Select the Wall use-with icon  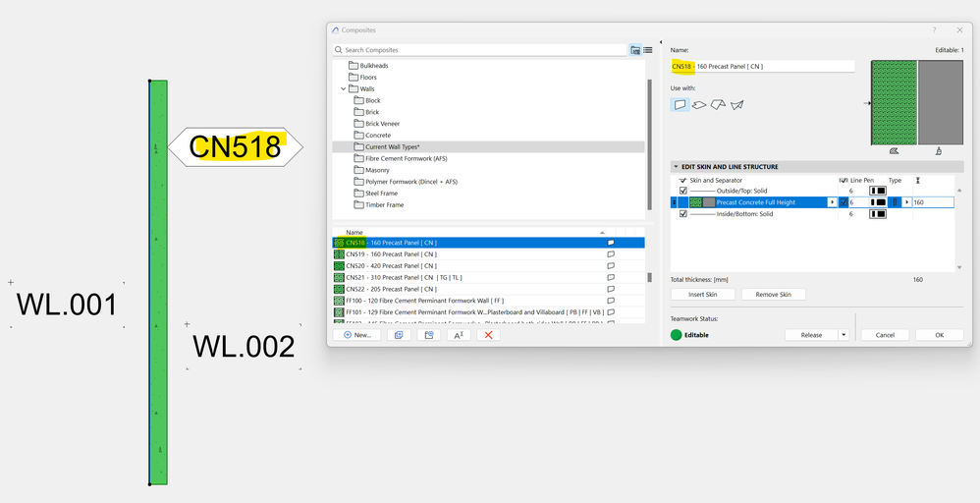(x=680, y=105)
